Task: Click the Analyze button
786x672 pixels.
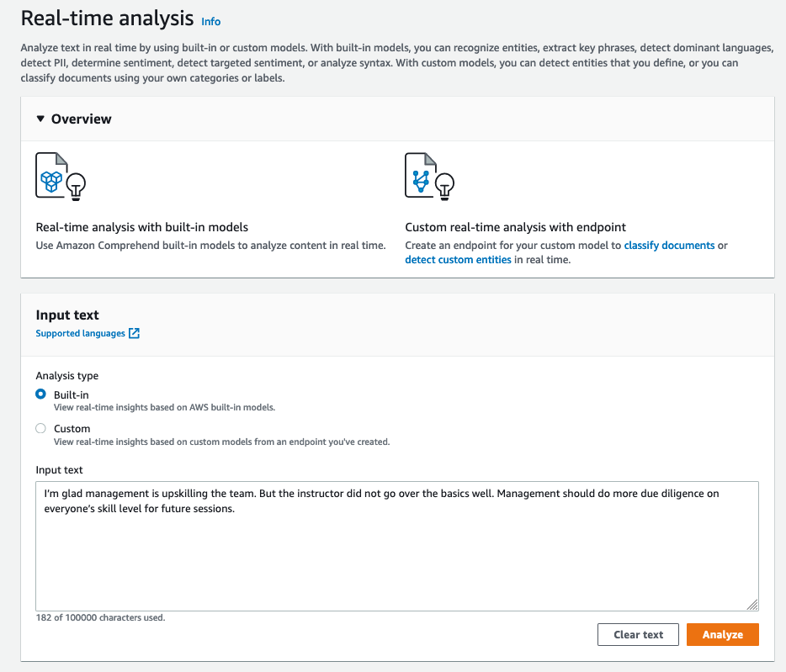Action: coord(722,634)
